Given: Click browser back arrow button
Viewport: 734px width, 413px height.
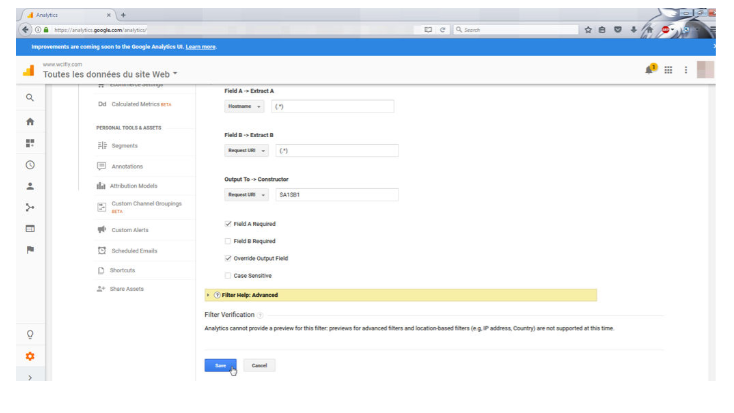Looking at the screenshot, I should point(25,30).
